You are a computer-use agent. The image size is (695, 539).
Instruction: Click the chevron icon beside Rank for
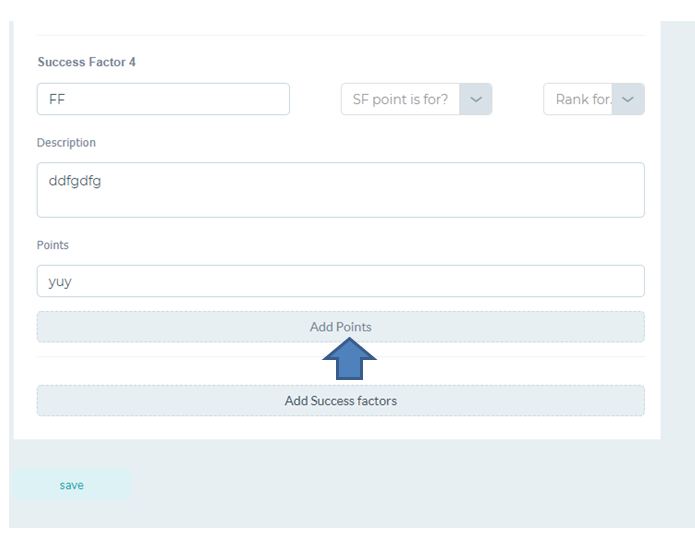[628, 99]
